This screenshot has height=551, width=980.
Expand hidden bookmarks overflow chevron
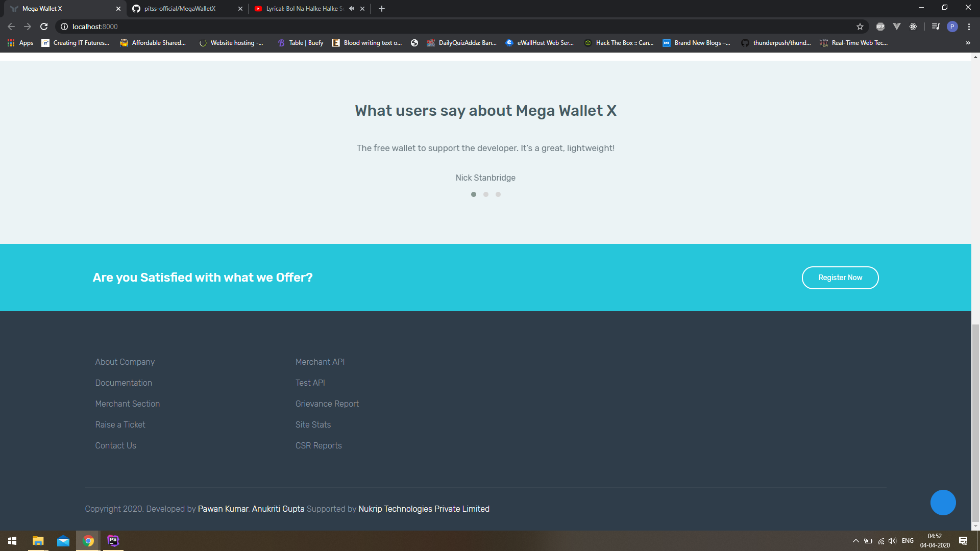click(968, 43)
